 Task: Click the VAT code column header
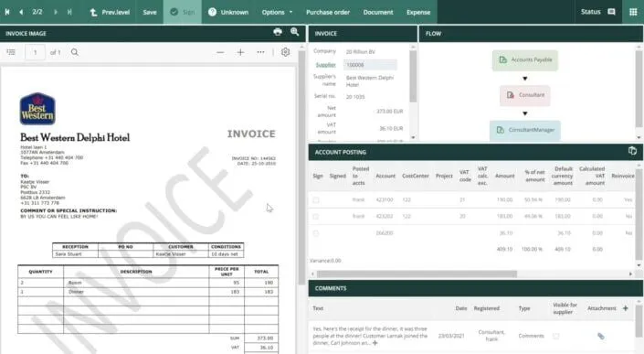tap(465, 176)
